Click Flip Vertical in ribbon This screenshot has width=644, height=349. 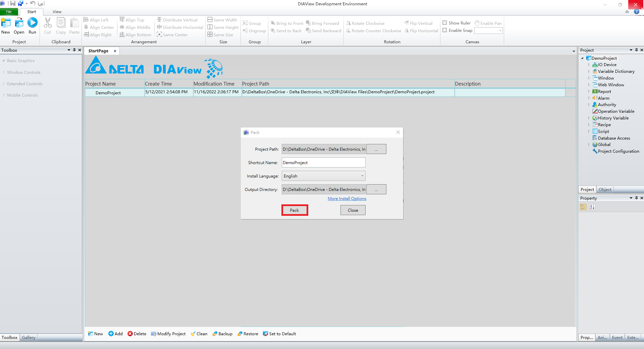click(x=418, y=23)
